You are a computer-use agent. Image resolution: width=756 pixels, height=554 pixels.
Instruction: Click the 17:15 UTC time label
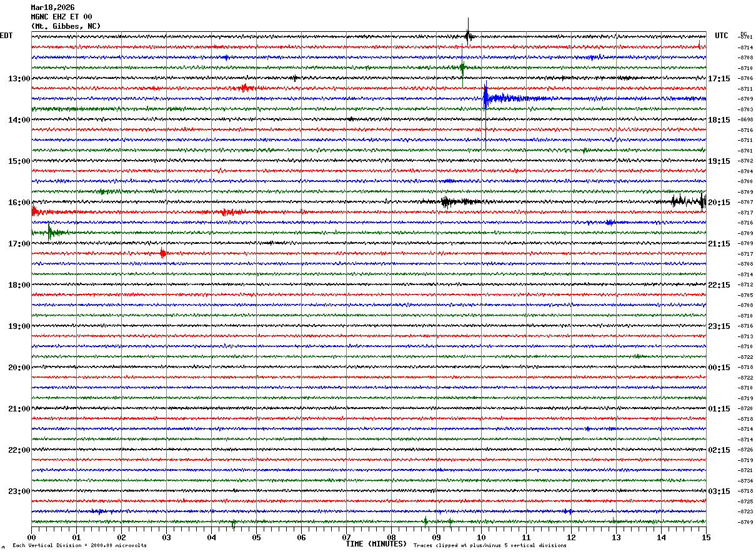[719, 79]
